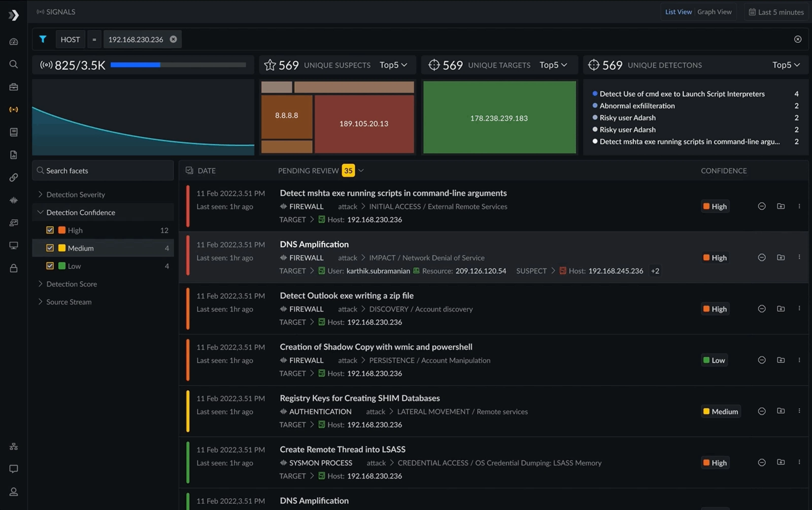Dismiss the Creation of Shadow Copy signal
The image size is (812, 510).
pos(762,360)
